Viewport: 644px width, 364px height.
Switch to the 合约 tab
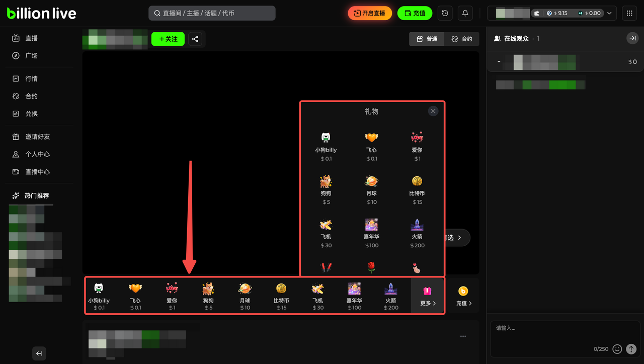pos(462,39)
